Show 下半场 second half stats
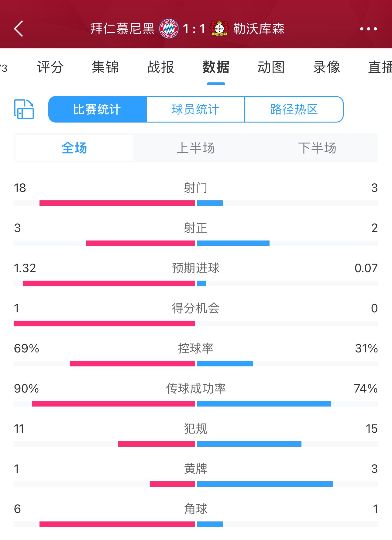392x540 pixels. [x=317, y=148]
